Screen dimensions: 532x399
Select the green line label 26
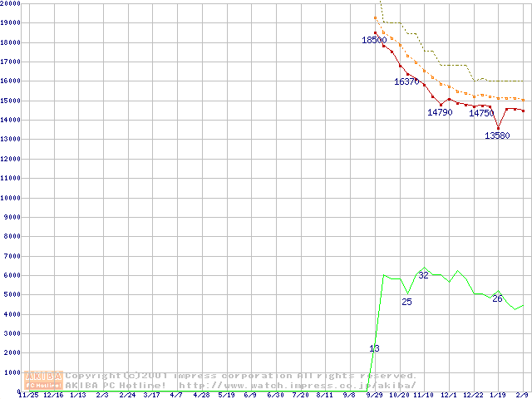pyautogui.click(x=497, y=298)
